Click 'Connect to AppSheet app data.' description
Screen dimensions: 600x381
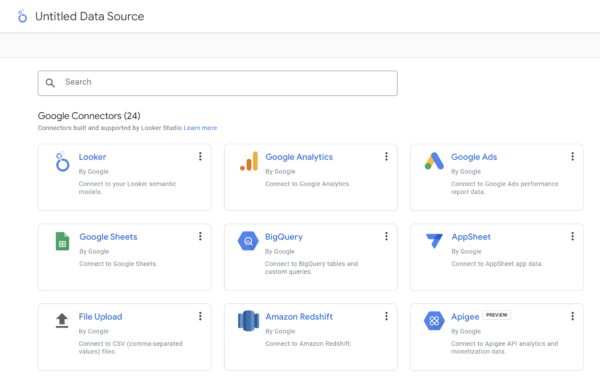coord(497,264)
